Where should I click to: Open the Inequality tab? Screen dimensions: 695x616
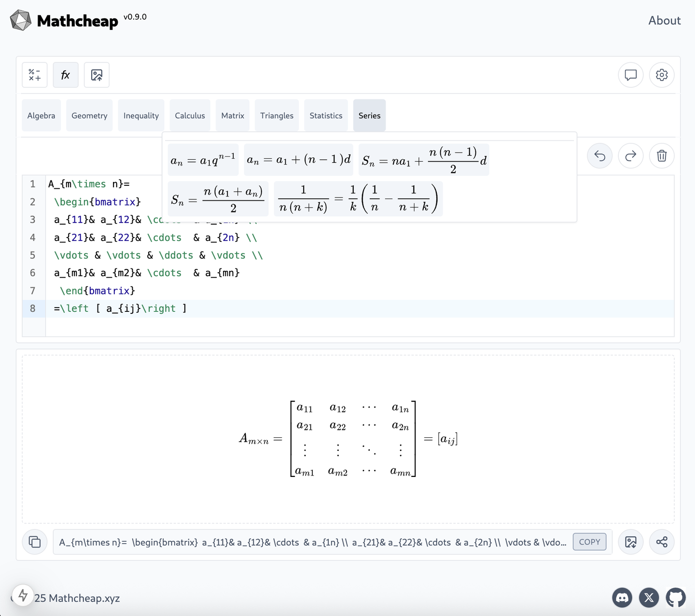(141, 115)
